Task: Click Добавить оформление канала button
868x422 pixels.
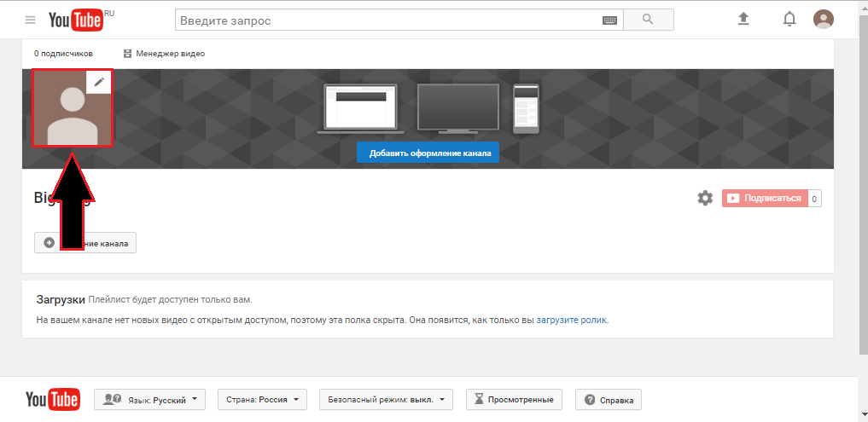Action: [x=428, y=153]
